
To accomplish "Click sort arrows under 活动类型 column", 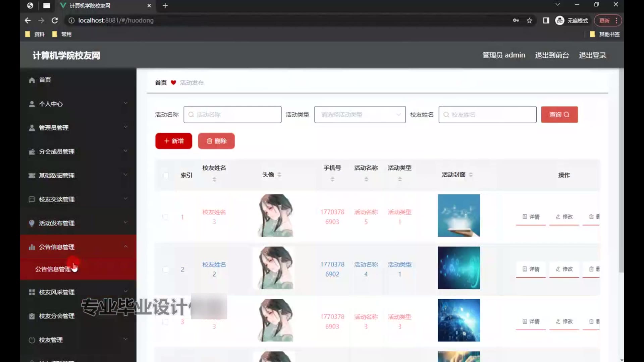I will coord(400,179).
